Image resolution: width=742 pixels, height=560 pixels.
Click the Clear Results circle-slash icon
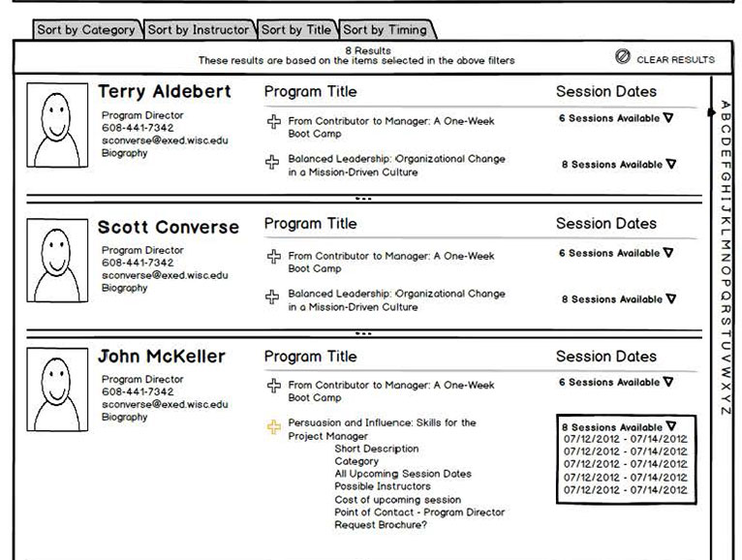point(623,57)
